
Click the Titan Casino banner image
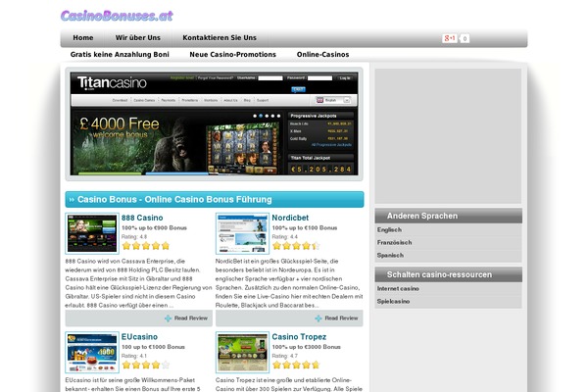214,123
